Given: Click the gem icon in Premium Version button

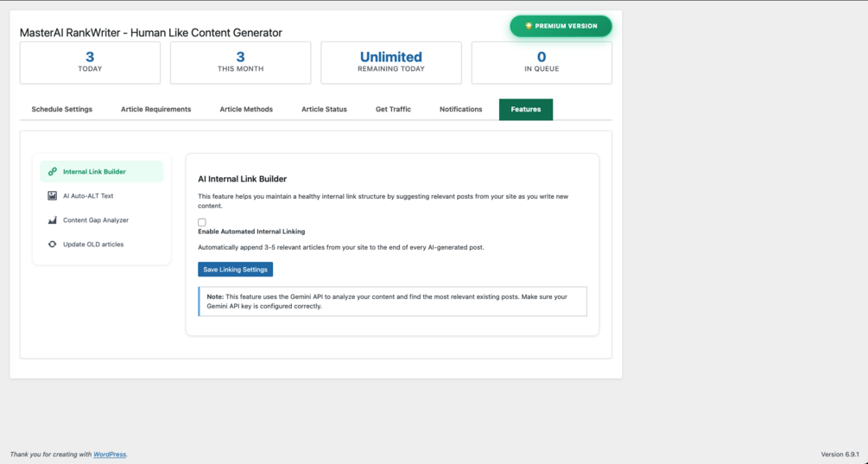Looking at the screenshot, I should click(x=529, y=26).
